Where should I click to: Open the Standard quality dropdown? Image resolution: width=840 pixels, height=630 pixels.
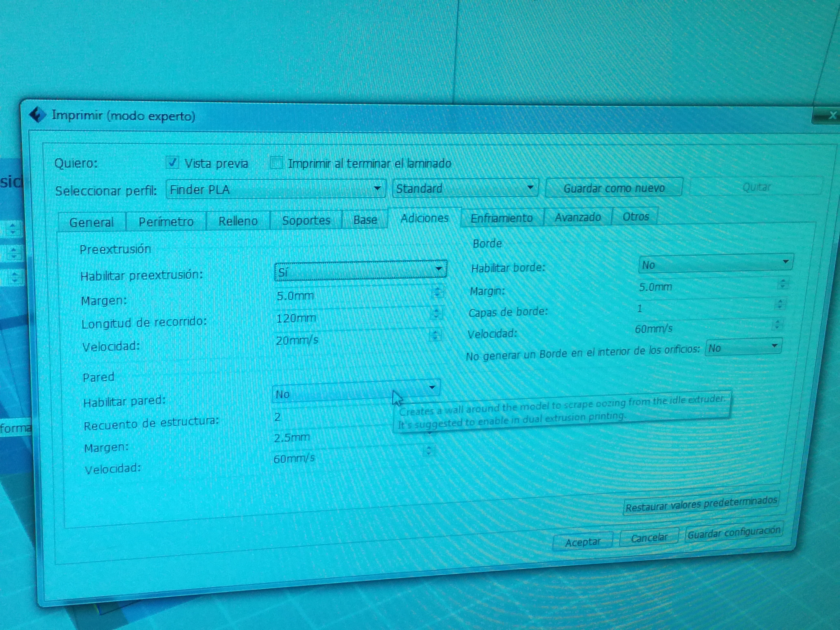tap(465, 188)
